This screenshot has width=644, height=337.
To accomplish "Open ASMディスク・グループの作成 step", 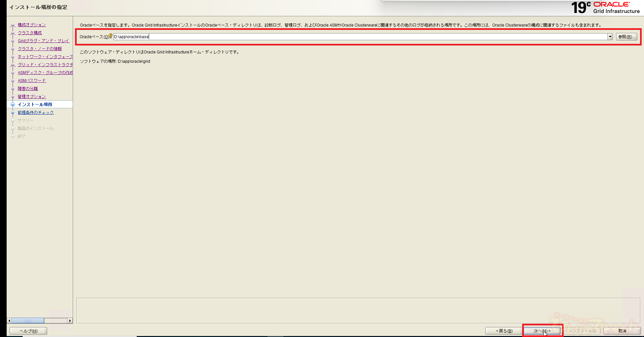I will pos(45,73).
